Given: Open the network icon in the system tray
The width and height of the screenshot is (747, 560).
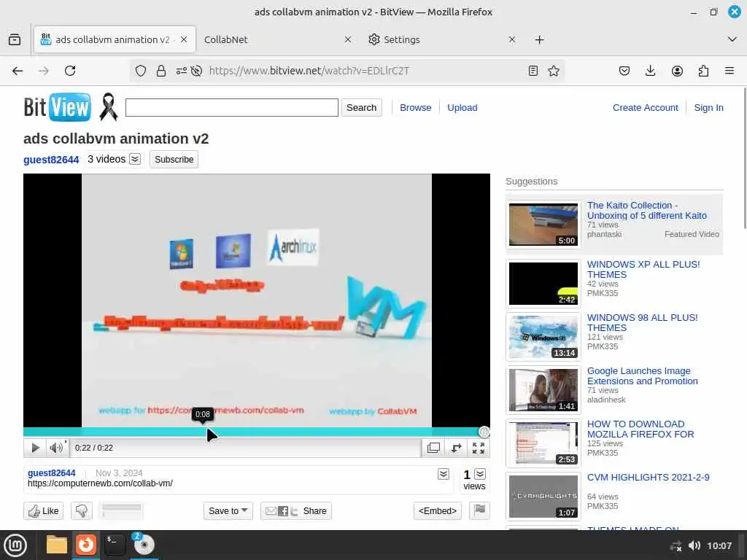Looking at the screenshot, I should pyautogui.click(x=676, y=545).
